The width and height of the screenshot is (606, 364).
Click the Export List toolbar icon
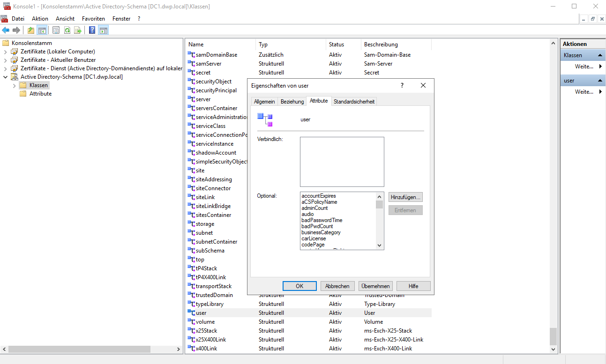click(x=78, y=30)
